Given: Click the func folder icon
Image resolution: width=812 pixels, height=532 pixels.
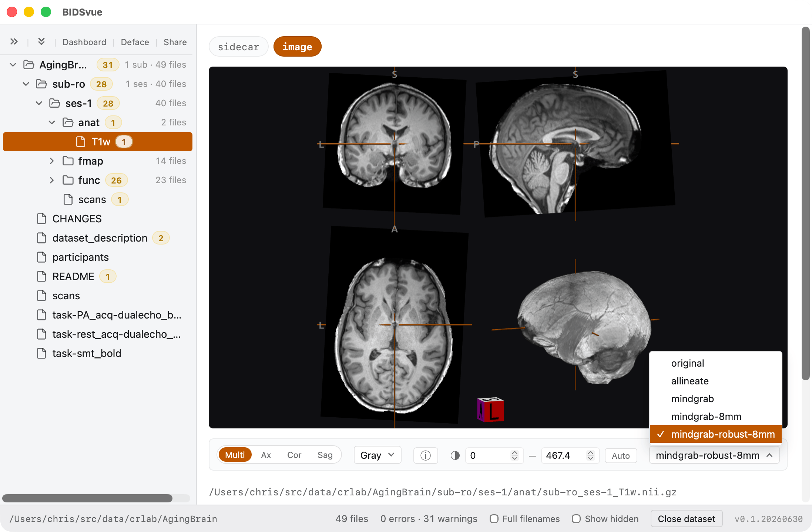Looking at the screenshot, I should (68, 180).
